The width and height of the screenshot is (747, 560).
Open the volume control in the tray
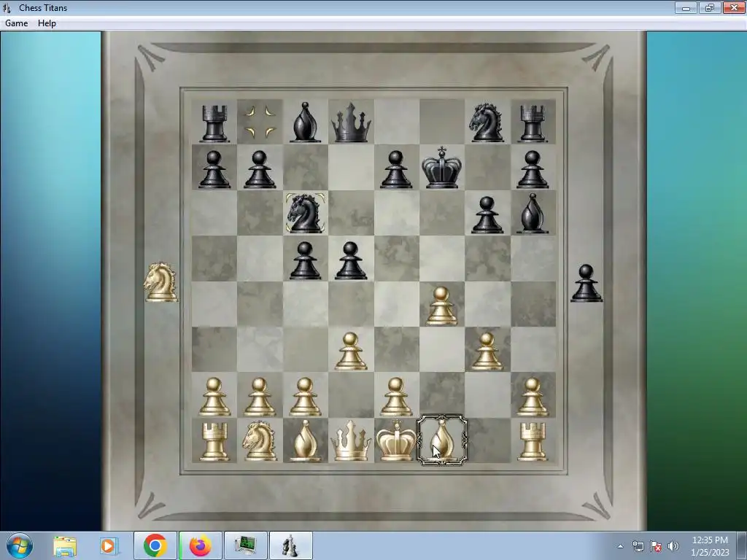[x=673, y=546]
